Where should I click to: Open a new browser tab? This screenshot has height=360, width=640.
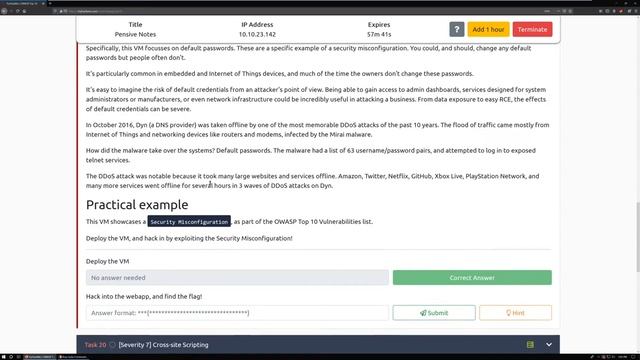point(50,3)
